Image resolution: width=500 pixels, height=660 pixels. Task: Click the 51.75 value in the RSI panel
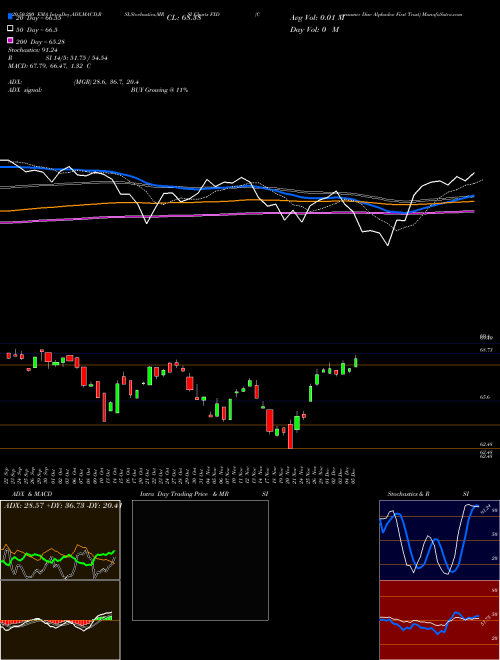click(x=484, y=620)
